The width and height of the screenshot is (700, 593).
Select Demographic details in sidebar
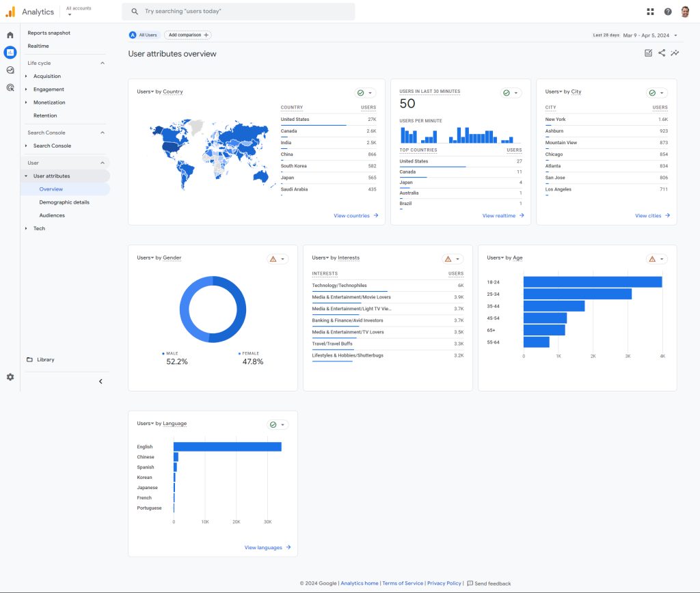pyautogui.click(x=64, y=202)
